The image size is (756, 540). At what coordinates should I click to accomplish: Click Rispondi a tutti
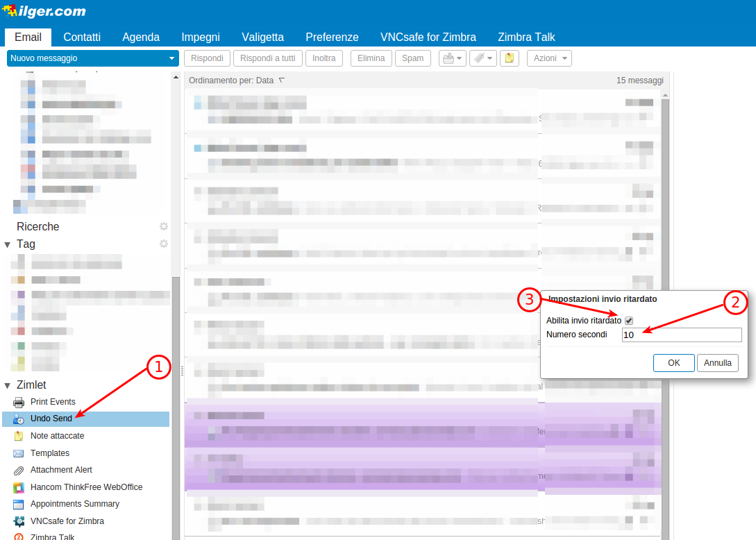click(x=267, y=58)
